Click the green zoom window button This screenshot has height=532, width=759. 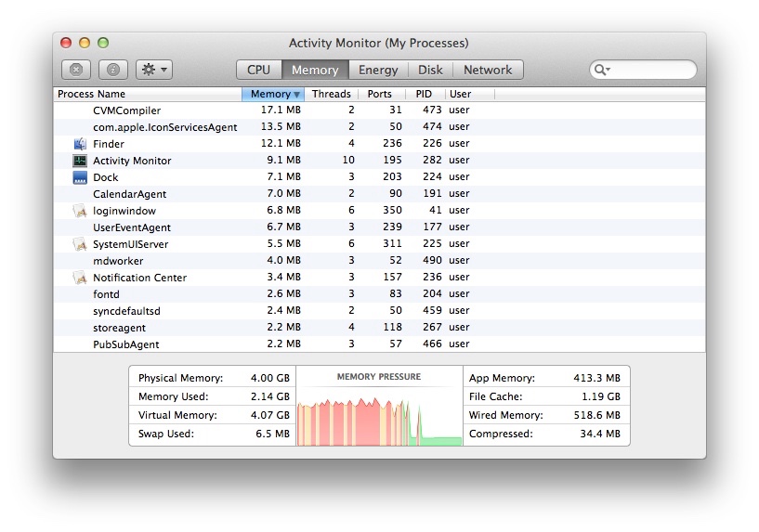(x=103, y=43)
